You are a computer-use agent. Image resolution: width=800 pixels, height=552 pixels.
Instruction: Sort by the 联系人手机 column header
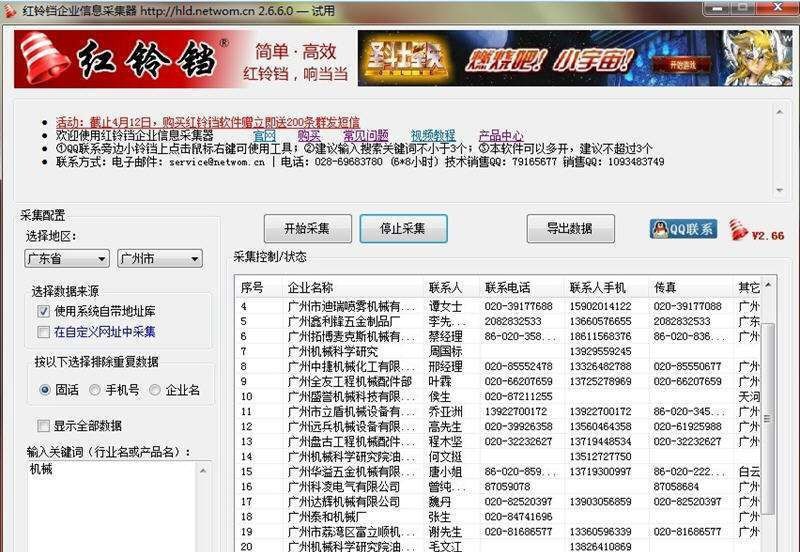606,288
